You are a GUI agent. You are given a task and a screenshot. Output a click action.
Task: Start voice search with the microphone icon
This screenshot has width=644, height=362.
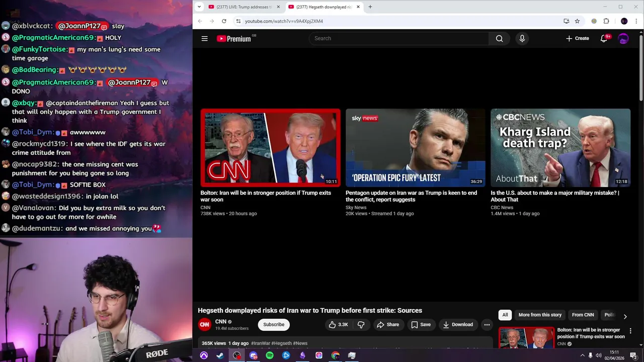pyautogui.click(x=522, y=38)
